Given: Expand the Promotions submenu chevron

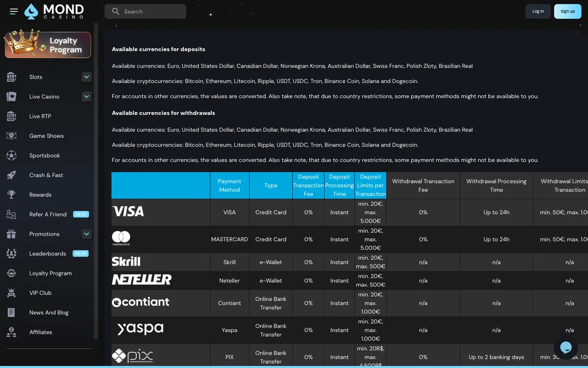Looking at the screenshot, I should [x=87, y=234].
